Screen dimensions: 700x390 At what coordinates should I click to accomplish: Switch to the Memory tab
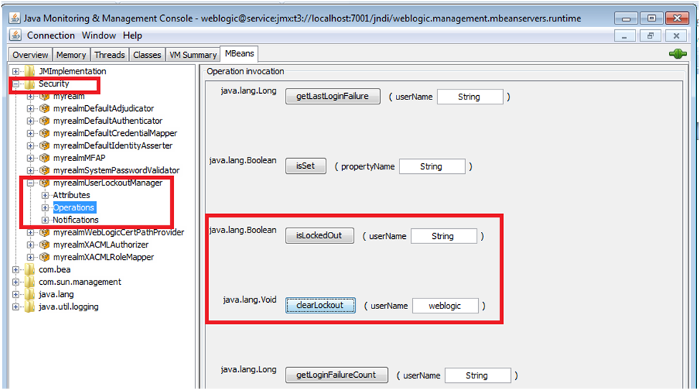71,55
